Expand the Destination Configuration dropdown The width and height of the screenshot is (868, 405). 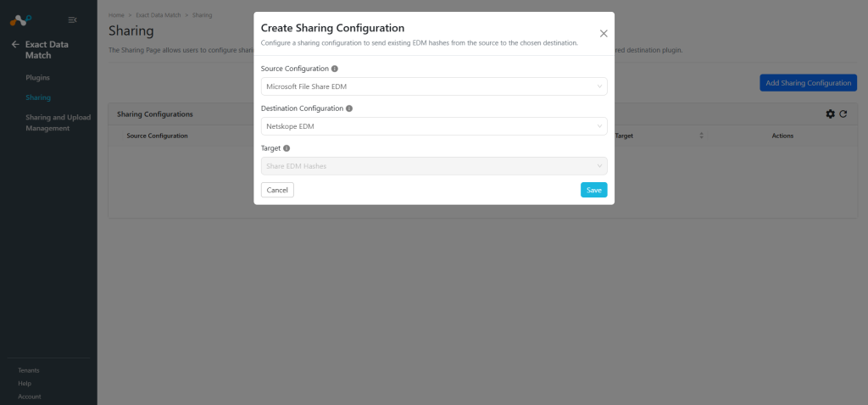(x=434, y=126)
